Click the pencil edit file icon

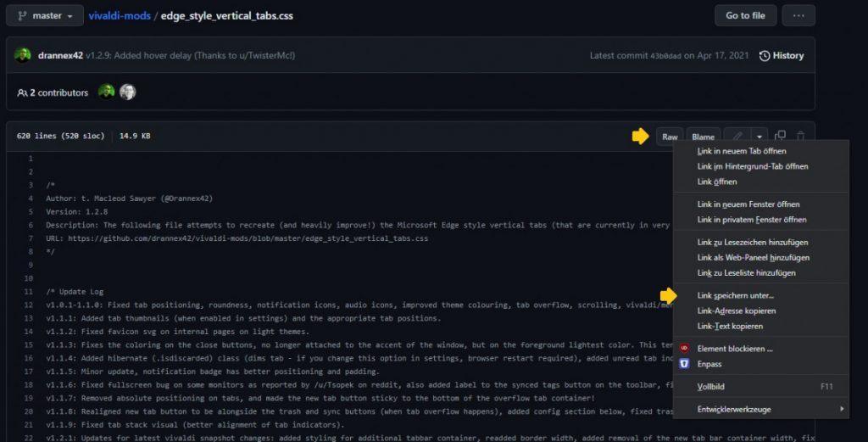click(x=738, y=136)
